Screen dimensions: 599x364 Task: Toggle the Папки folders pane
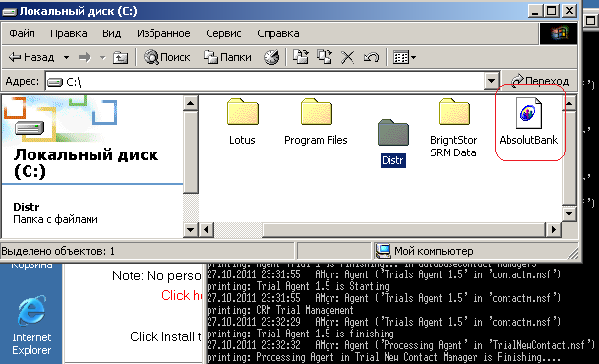coord(227,57)
